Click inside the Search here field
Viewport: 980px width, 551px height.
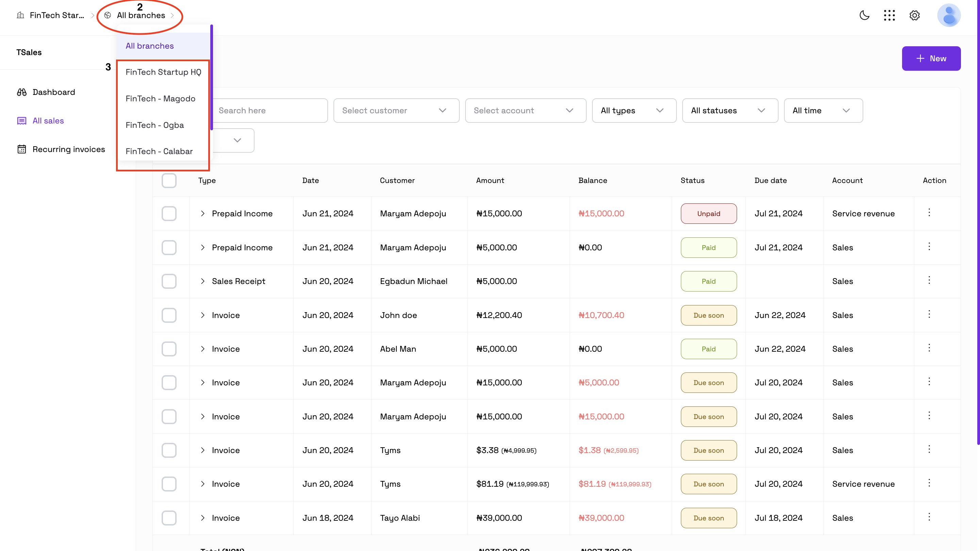coord(271,111)
